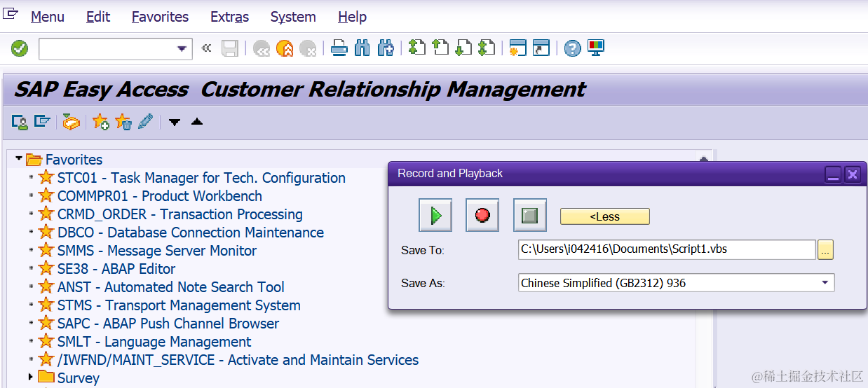Click the <Less button
The width and height of the screenshot is (868, 388).
[605, 216]
